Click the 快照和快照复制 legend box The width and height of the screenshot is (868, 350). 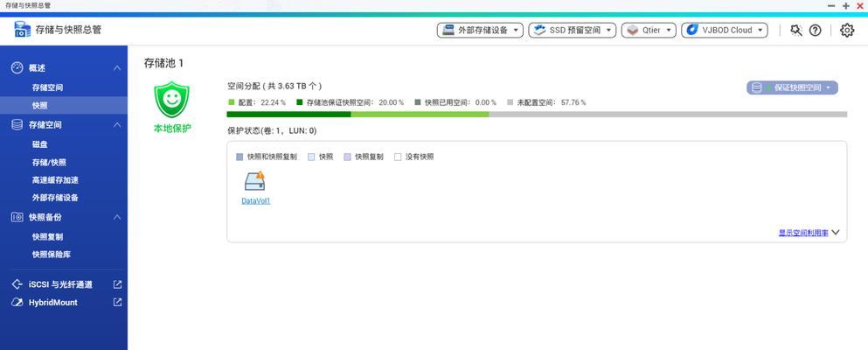click(x=240, y=157)
